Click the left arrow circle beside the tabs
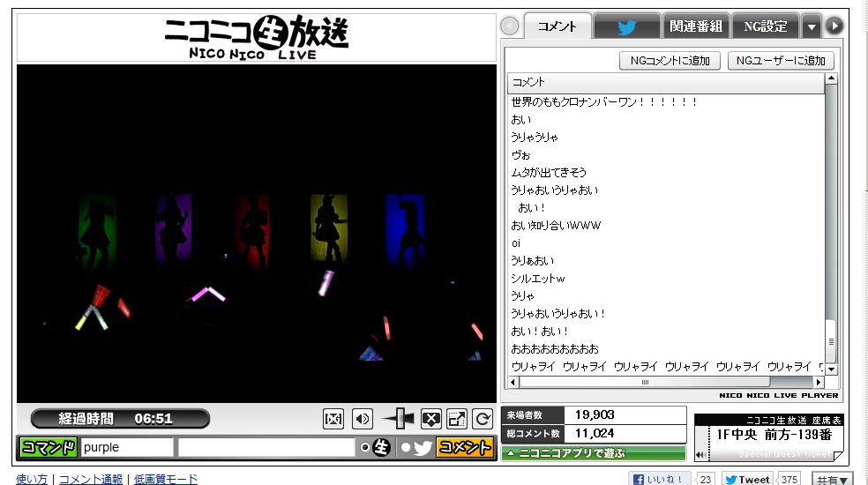Screen dimensions: 868x485 point(510,26)
